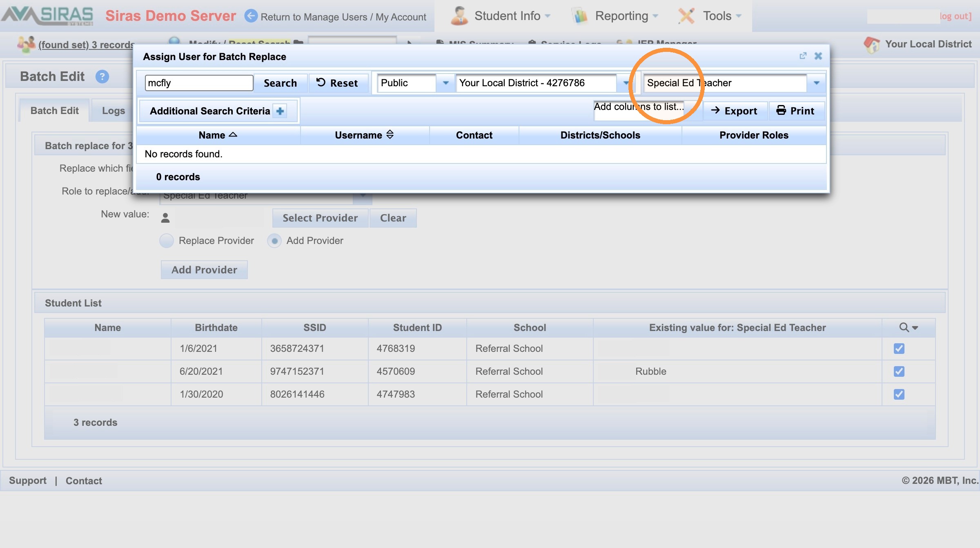
Task: Toggle checkbox for student ID 4768319
Action: click(899, 348)
